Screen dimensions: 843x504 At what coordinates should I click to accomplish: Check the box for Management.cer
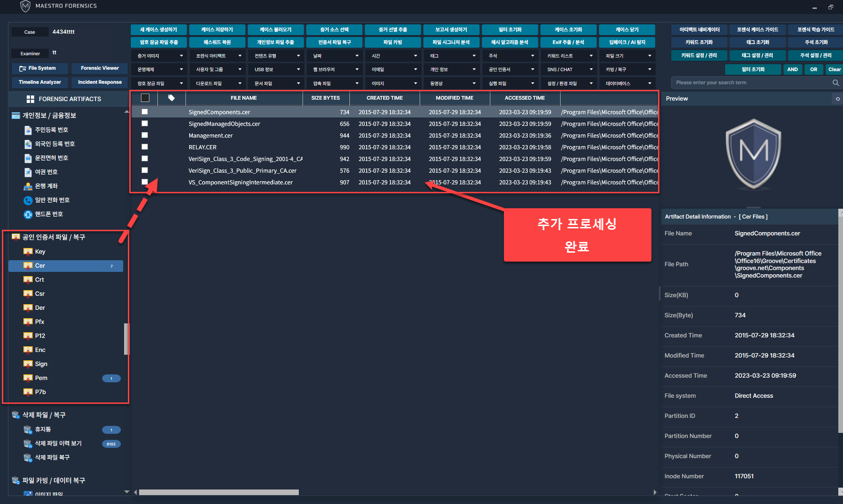pyautogui.click(x=145, y=135)
